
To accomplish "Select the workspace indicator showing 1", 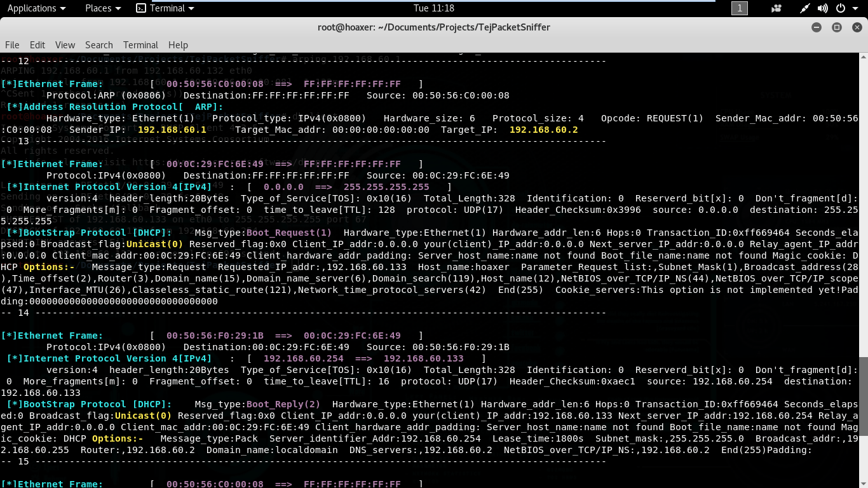I will click(x=740, y=8).
